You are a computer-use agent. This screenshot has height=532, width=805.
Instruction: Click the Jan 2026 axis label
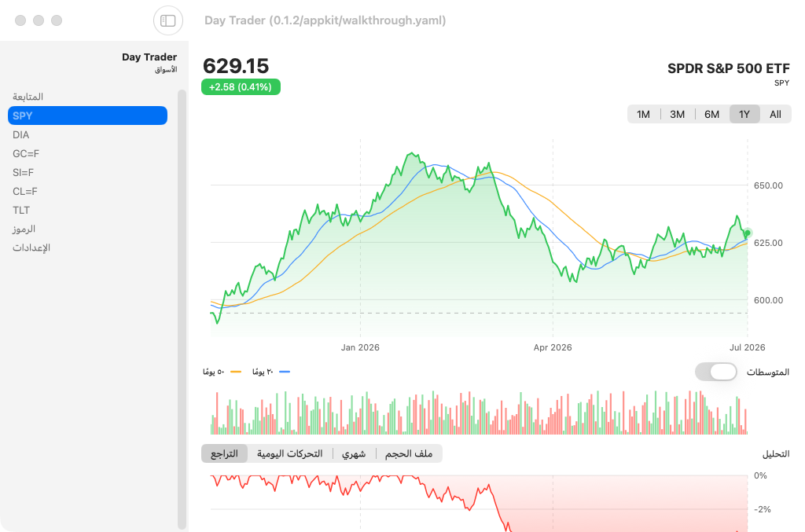[360, 347]
